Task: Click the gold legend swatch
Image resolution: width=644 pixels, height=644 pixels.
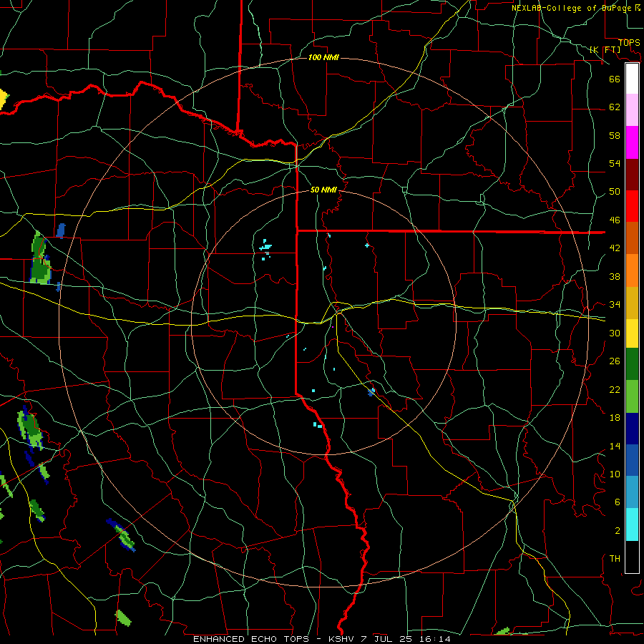Action: coord(632,303)
